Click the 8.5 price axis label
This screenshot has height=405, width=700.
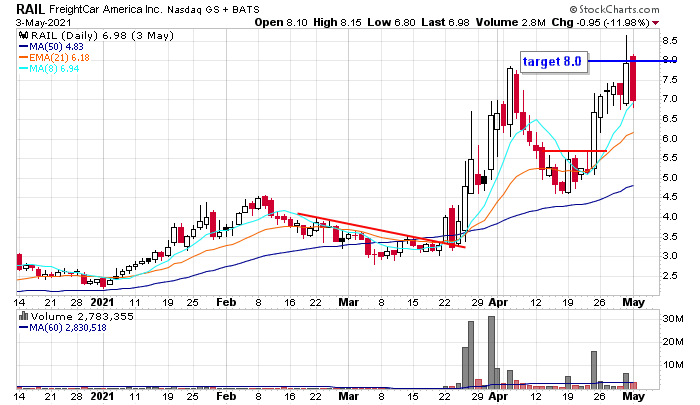click(x=670, y=41)
